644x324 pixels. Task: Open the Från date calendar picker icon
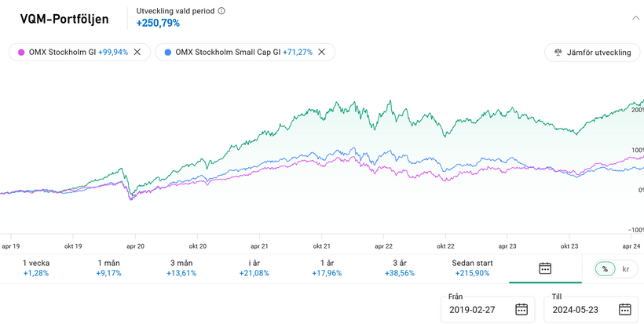pos(521,309)
